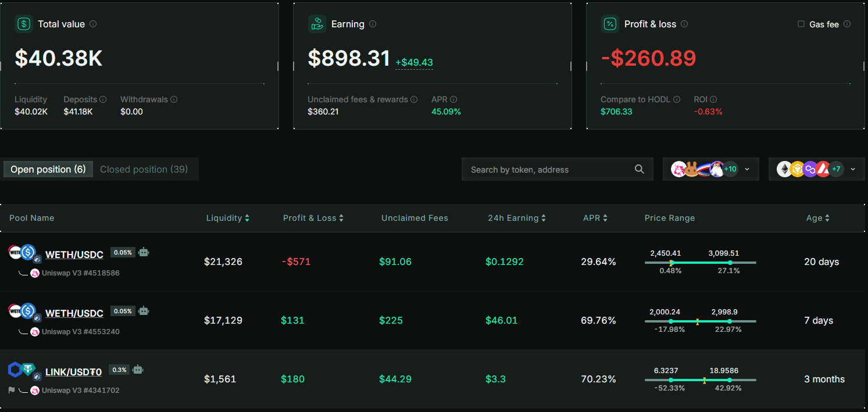Click the flag icon beside Uniswap V3 #4341702
868x412 pixels.
point(12,390)
